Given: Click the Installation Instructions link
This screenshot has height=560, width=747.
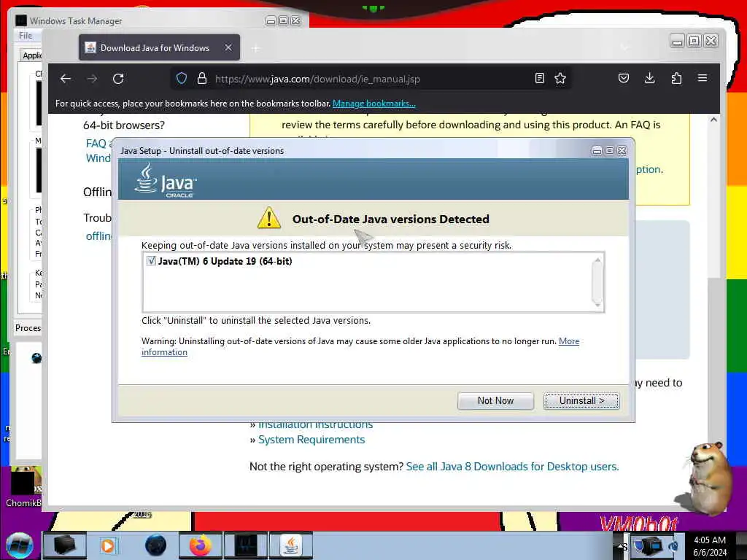Looking at the screenshot, I should 315,424.
